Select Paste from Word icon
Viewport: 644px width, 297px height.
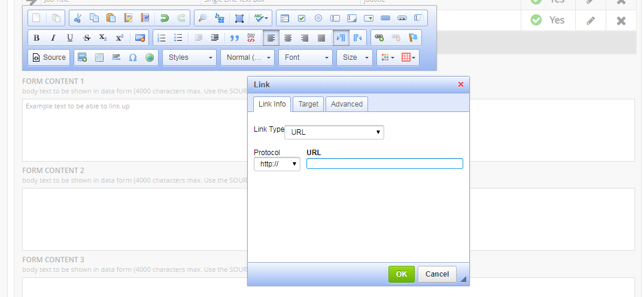pos(145,18)
